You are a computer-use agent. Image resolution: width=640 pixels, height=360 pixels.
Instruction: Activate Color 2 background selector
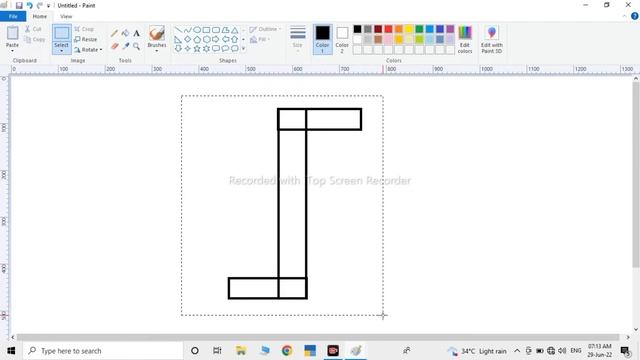[x=342, y=39]
